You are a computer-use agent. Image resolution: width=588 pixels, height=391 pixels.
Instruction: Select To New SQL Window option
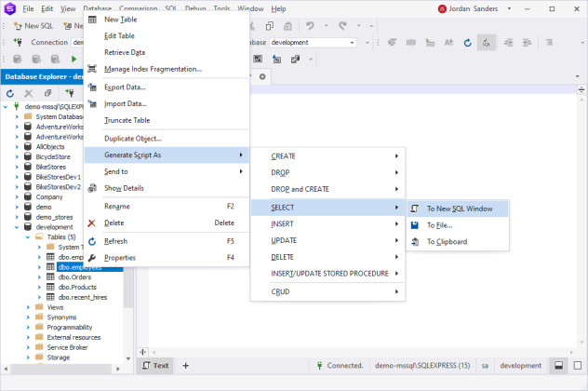pos(459,209)
